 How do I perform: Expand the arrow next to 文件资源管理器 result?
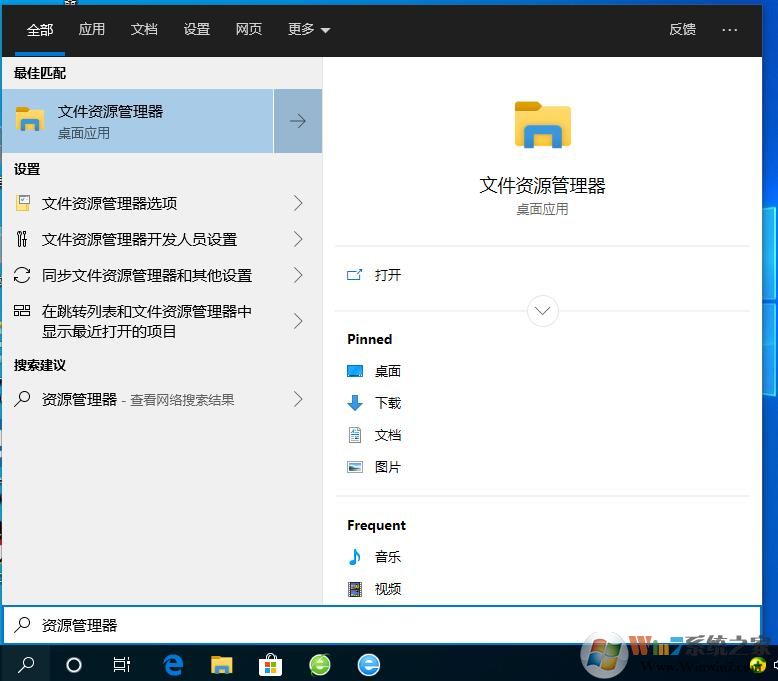[x=298, y=121]
